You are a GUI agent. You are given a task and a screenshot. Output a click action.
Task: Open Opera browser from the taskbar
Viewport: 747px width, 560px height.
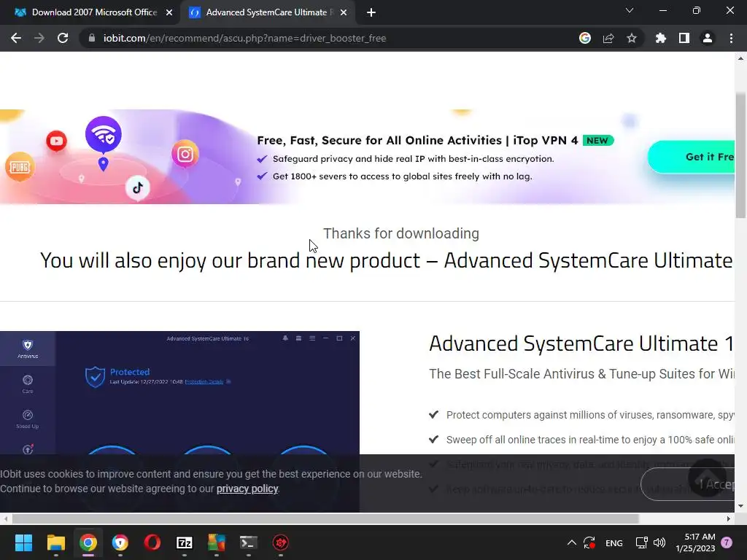click(x=152, y=542)
